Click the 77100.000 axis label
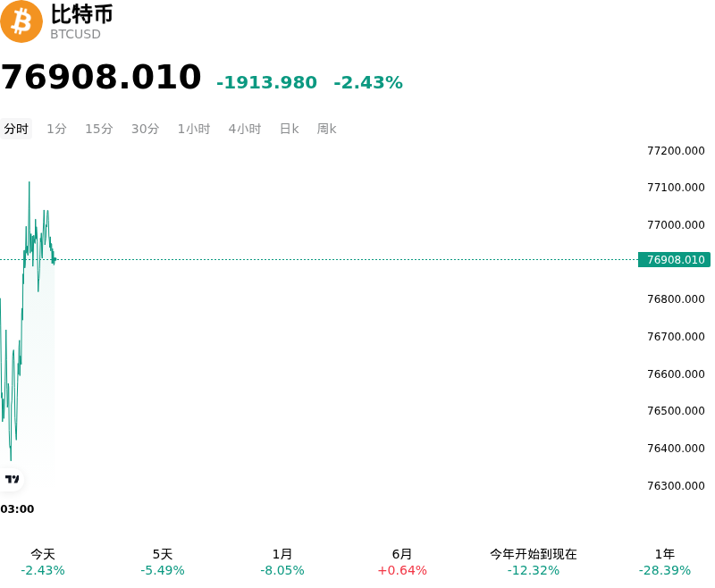 (676, 188)
